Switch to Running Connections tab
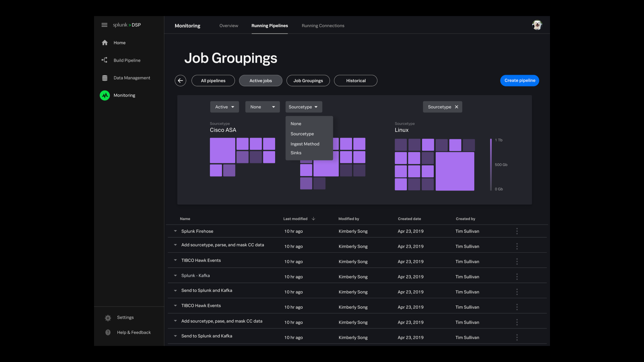 pos(323,26)
